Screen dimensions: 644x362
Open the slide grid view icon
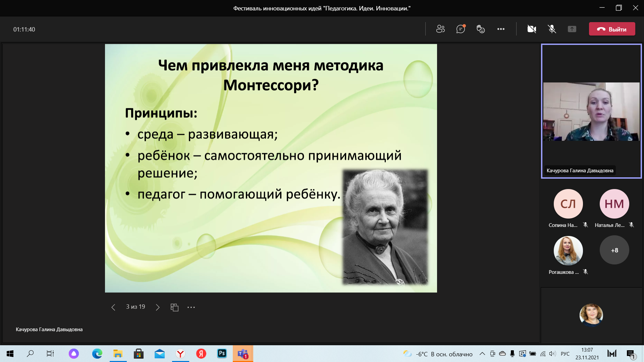(x=174, y=307)
